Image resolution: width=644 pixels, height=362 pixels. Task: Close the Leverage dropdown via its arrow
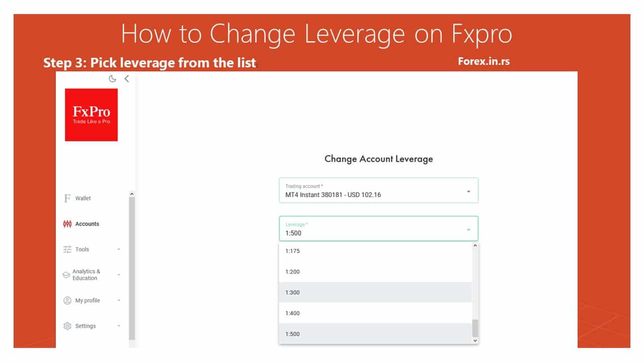click(468, 230)
